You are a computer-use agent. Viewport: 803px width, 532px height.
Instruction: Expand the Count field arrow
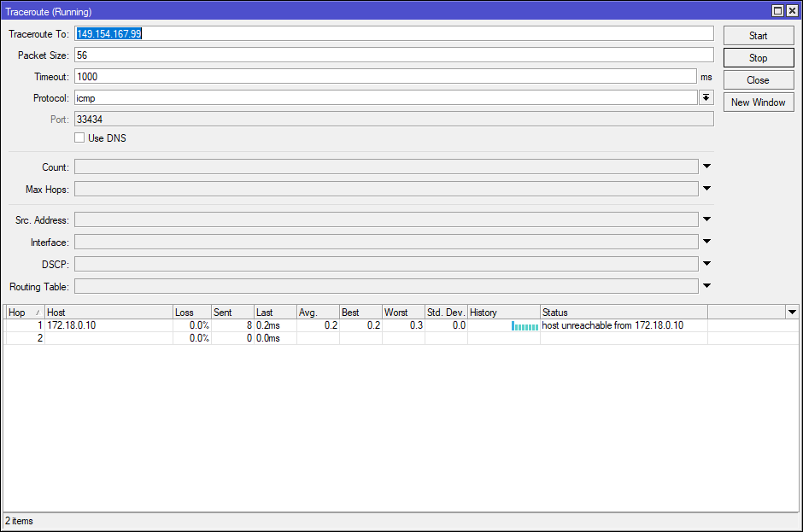coord(706,167)
